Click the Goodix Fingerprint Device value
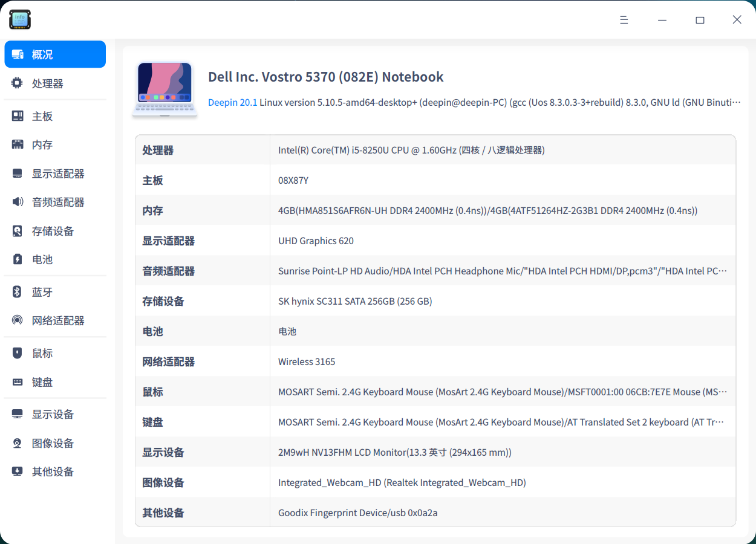 (358, 513)
